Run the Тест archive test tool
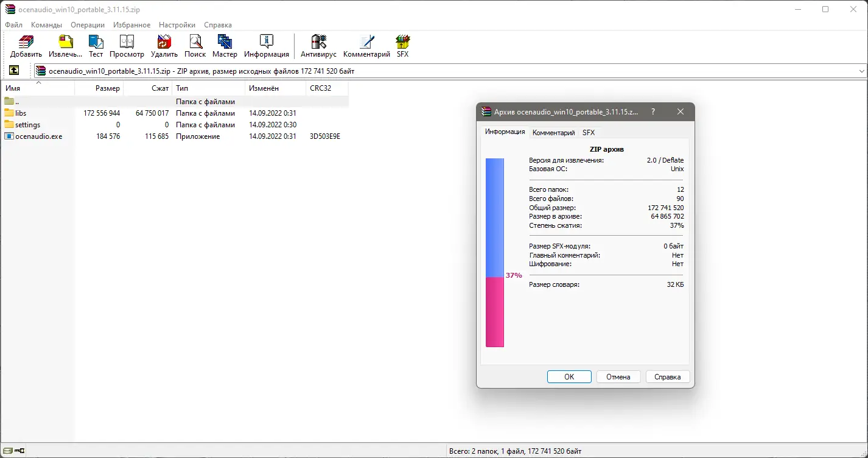Image resolution: width=868 pixels, height=458 pixels. [x=96, y=42]
